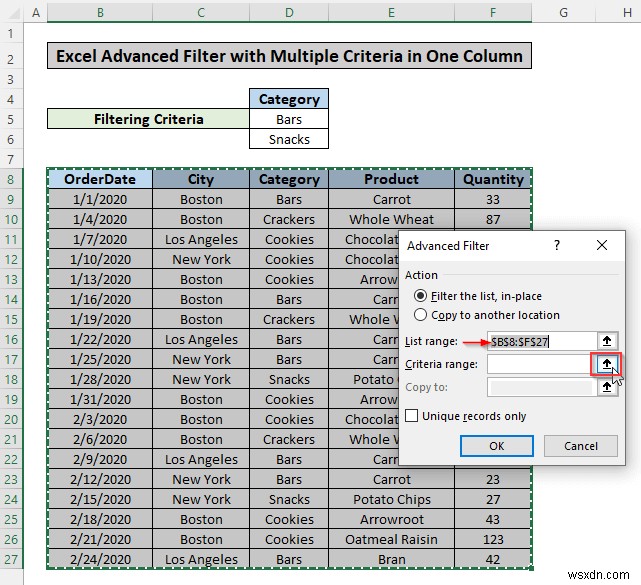Click 'Carrot' in the 2/12/2020 row
The width and height of the screenshot is (641, 585).
pyautogui.click(x=391, y=479)
